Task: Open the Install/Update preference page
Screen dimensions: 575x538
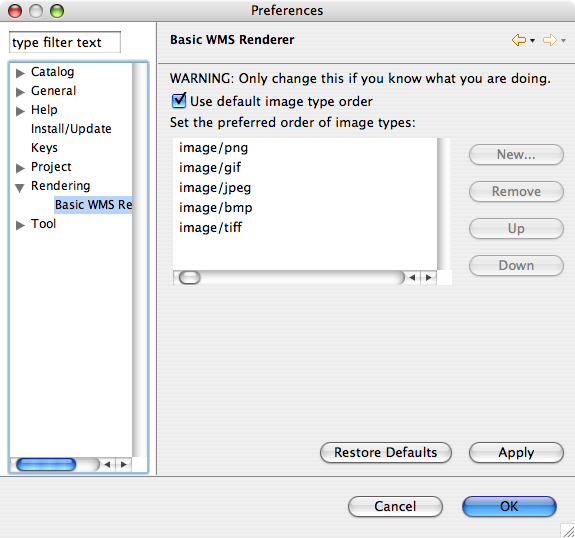Action: 71,129
